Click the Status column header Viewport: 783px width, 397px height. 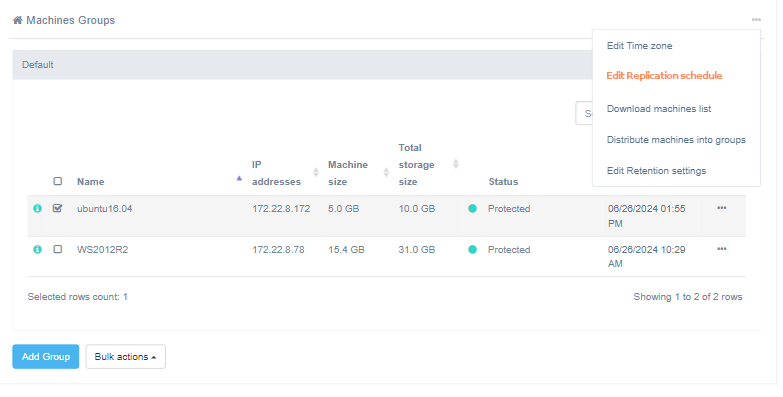[503, 182]
